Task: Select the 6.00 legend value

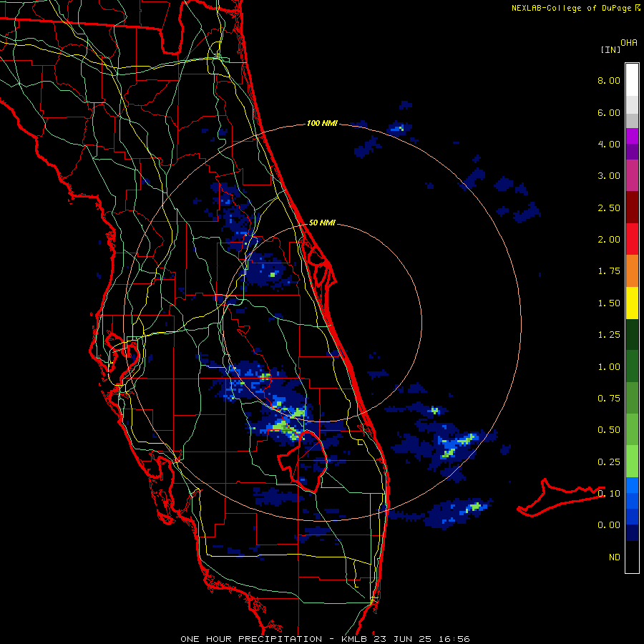Action: [609, 112]
